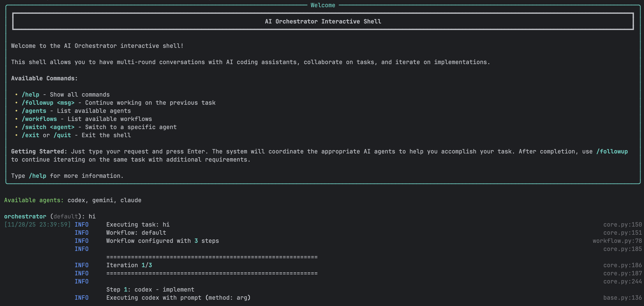Click the /workflows command entry

pos(39,119)
